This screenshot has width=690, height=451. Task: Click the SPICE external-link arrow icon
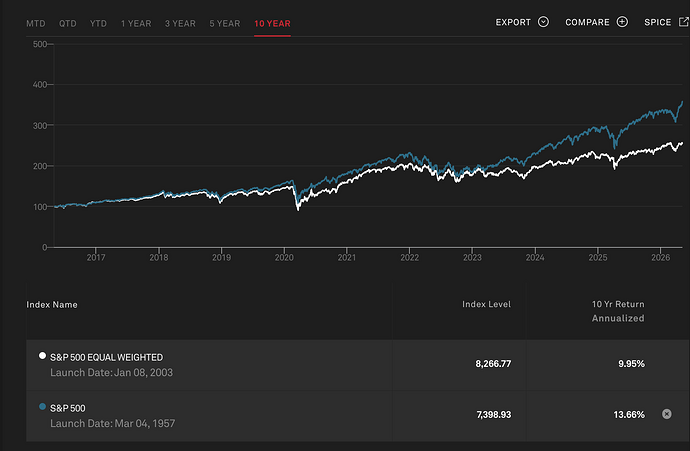pos(684,22)
